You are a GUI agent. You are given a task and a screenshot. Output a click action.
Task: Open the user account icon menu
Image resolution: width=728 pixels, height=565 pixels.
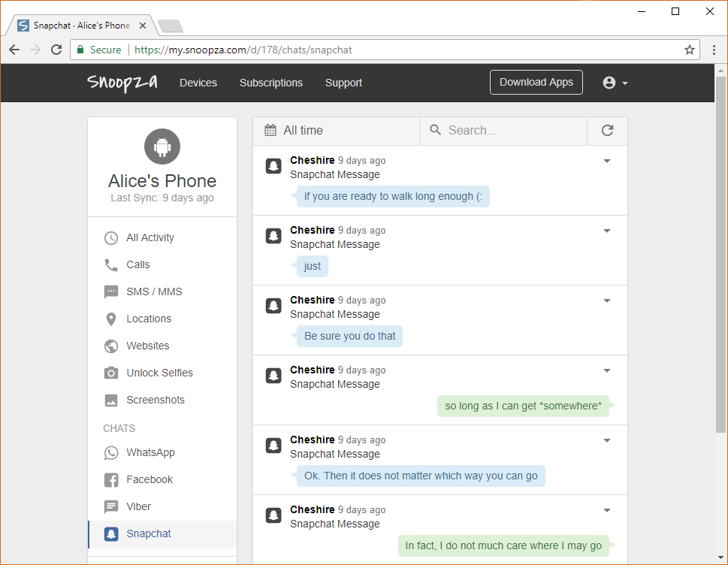615,83
